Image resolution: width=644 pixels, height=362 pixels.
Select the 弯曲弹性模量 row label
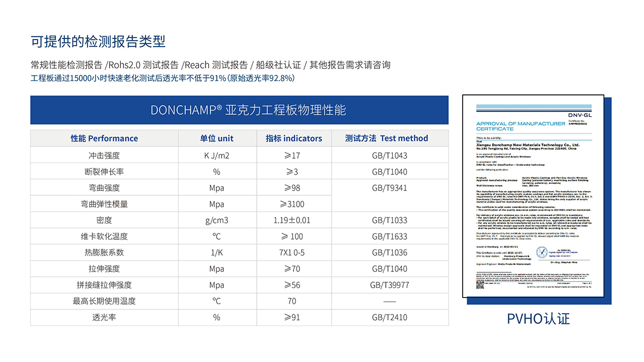pos(104,204)
